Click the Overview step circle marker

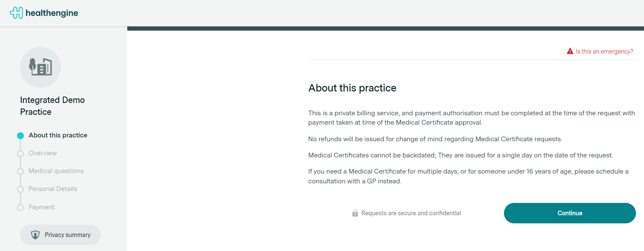click(x=20, y=154)
